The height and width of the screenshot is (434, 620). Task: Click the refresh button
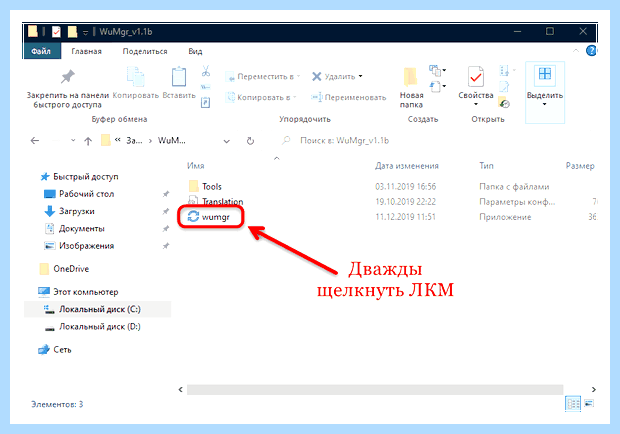(250, 141)
